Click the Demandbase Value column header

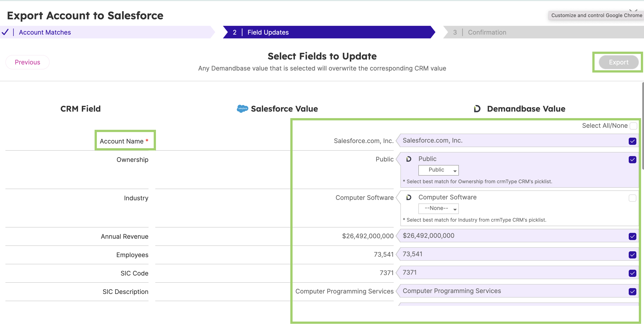[526, 109]
